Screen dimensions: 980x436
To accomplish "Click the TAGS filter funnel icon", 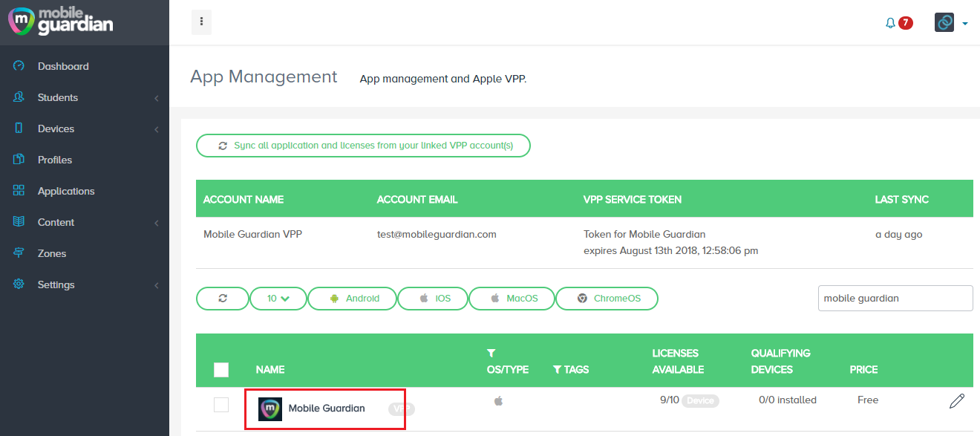I will point(558,370).
